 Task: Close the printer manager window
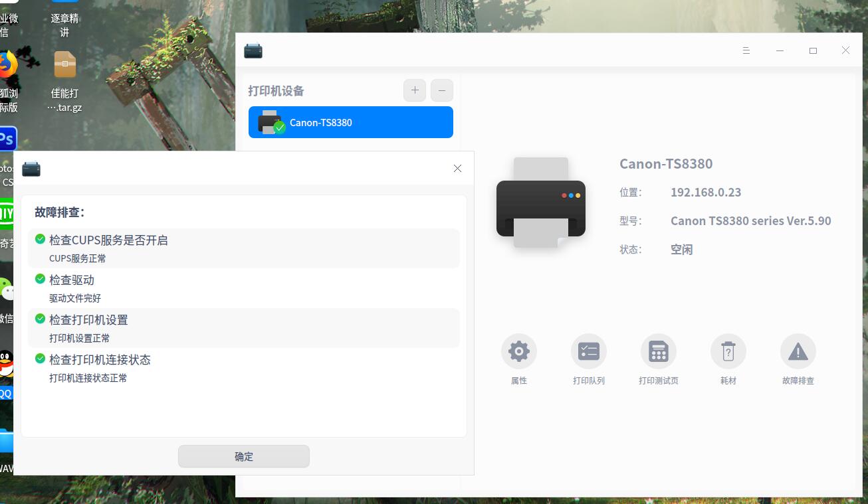[845, 50]
